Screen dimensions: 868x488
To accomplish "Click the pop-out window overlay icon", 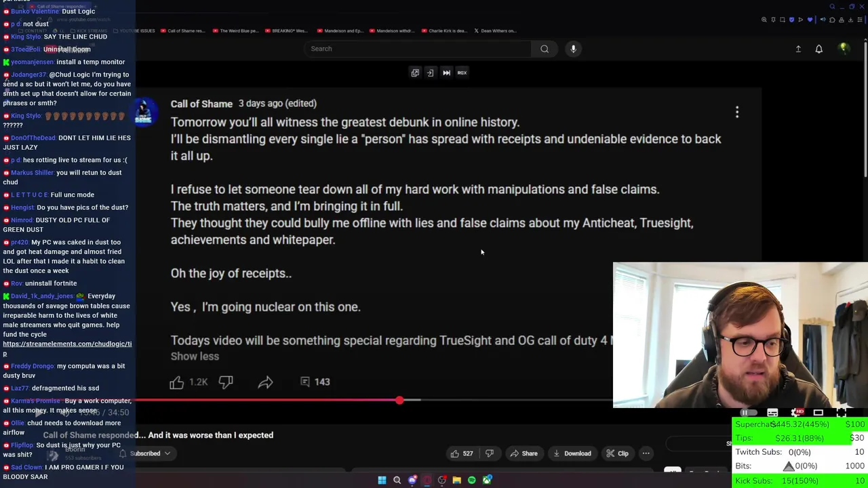I will click(415, 73).
